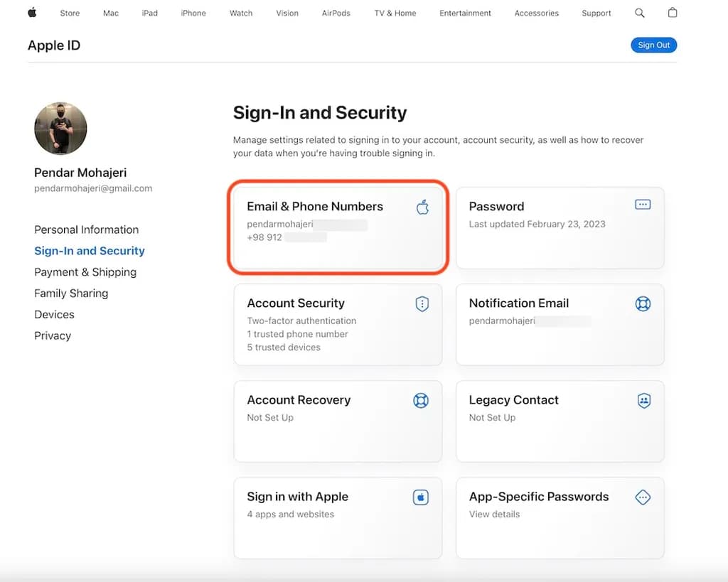Open the Devices sidebar section
Viewport: 728px width, 582px height.
tap(54, 315)
